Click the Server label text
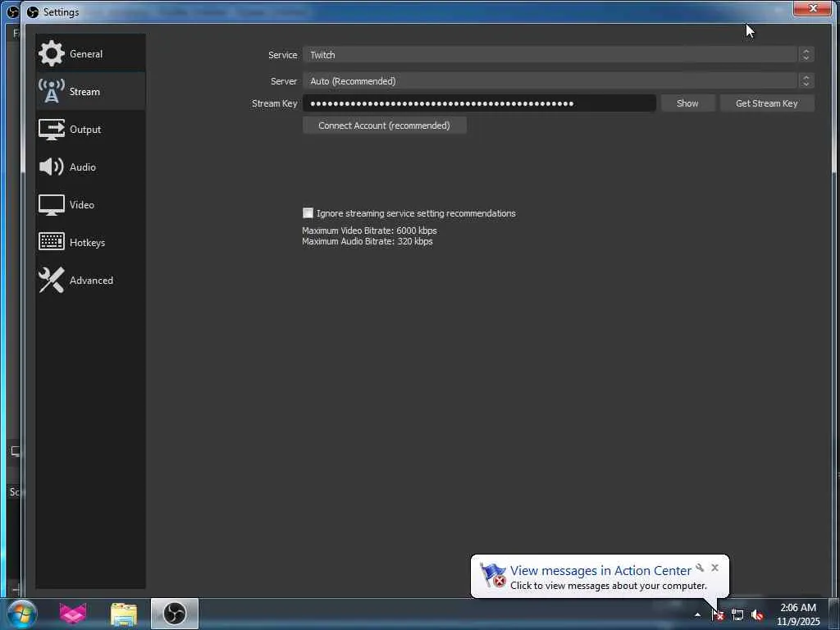840x630 pixels. [283, 81]
